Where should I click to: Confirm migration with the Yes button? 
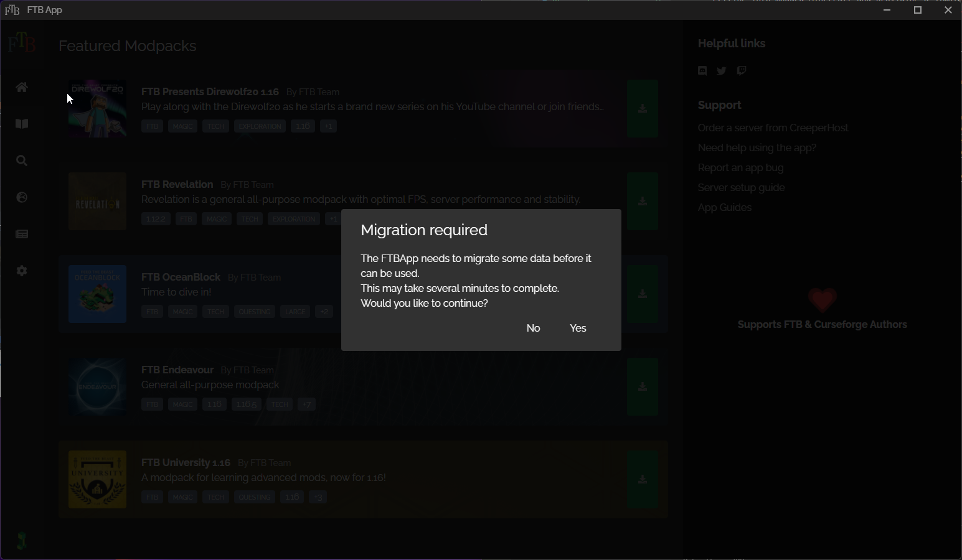click(x=578, y=328)
